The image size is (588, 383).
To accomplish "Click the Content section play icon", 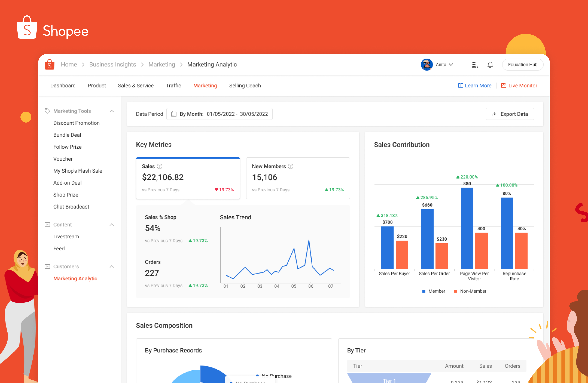I will [x=47, y=225].
